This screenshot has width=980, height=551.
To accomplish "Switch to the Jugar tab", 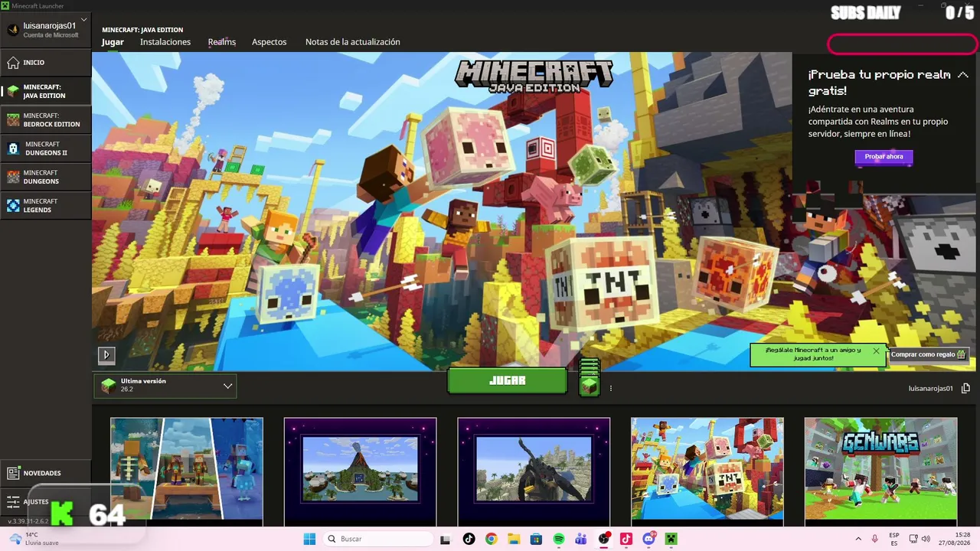I will click(x=113, y=42).
